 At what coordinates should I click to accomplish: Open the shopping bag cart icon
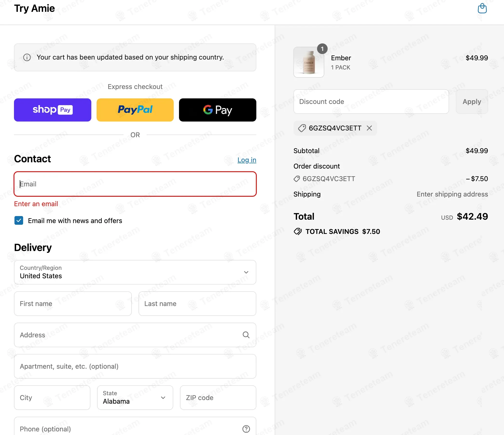click(x=482, y=8)
